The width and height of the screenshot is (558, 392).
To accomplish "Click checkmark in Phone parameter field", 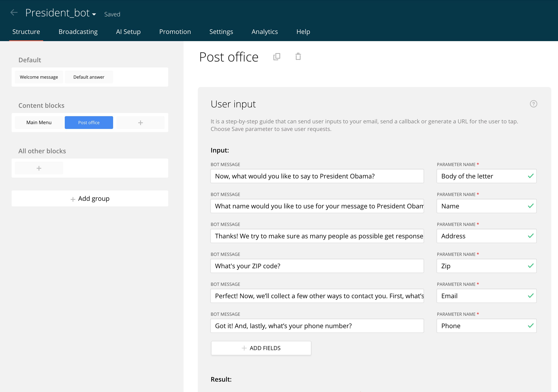I will click(x=531, y=326).
